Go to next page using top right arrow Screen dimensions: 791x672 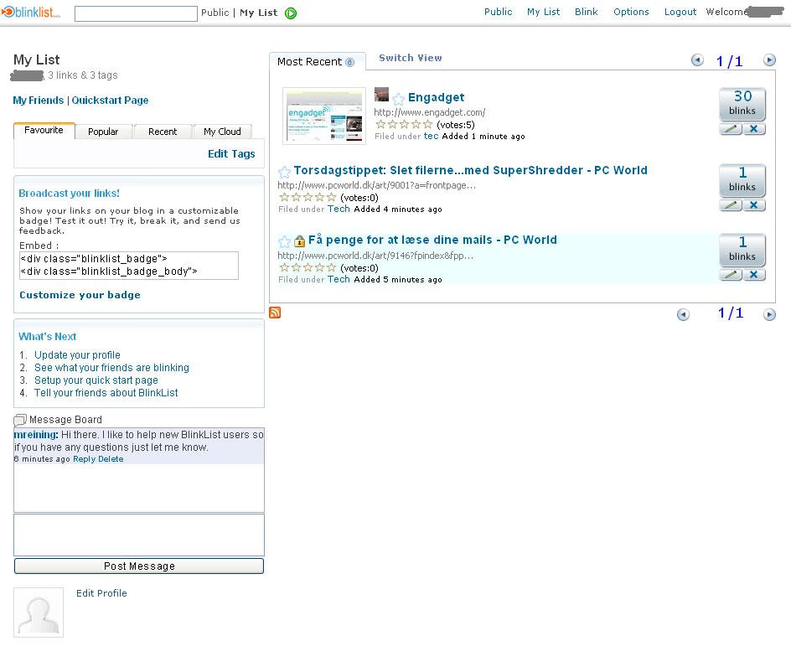769,60
